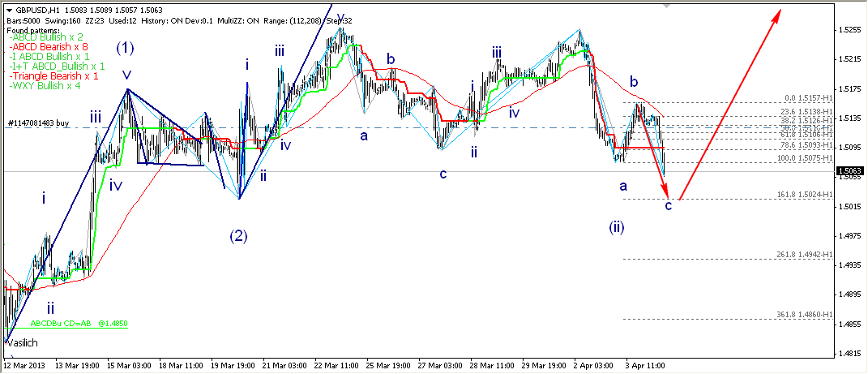Click the 1.5255 price scale label

click(x=849, y=30)
